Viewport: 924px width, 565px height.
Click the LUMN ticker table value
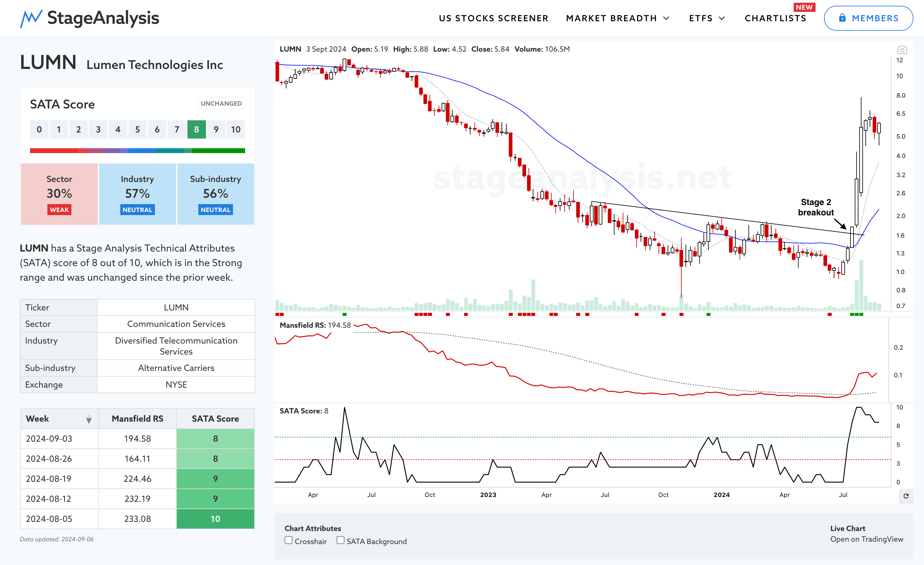coord(176,307)
